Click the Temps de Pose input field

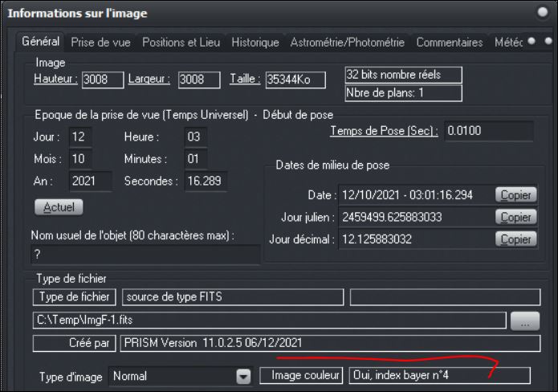tap(488, 131)
